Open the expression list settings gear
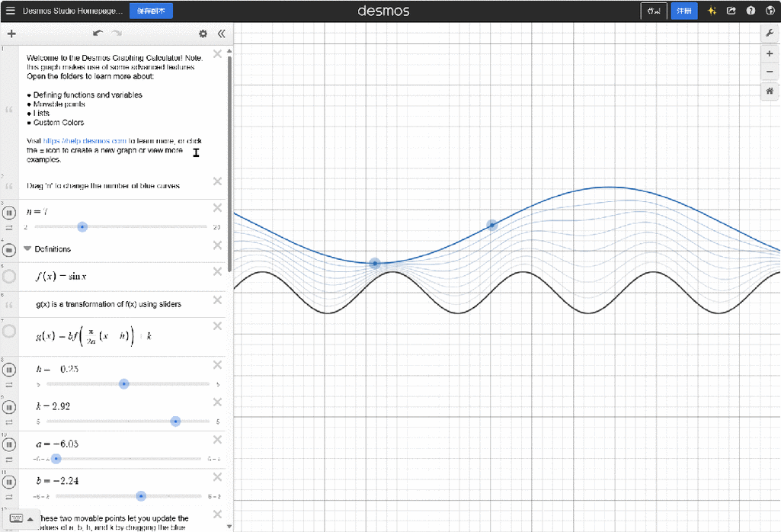Screen dimensions: 781x532 coord(203,34)
